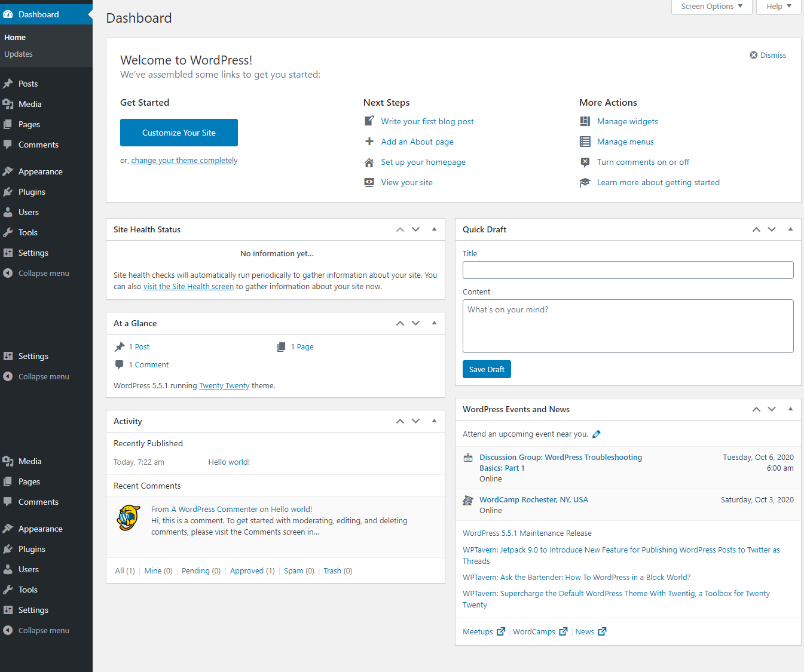Move Site Health Status panel up
The width and height of the screenshot is (804, 672).
tap(400, 229)
